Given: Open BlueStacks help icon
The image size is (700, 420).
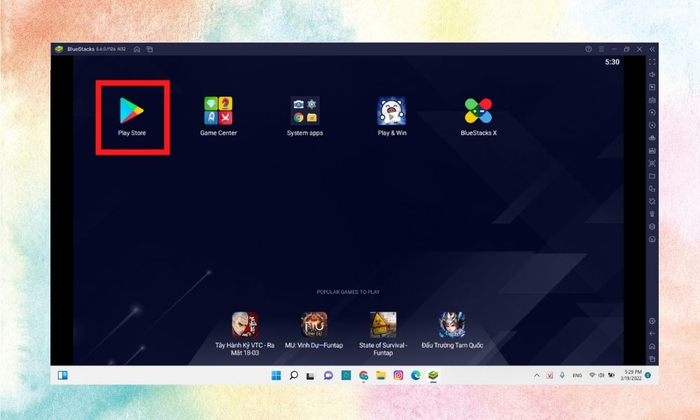Looking at the screenshot, I should coord(588,49).
